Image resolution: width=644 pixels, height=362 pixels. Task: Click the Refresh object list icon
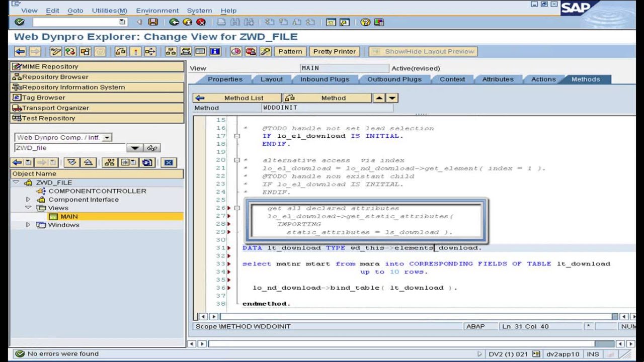click(x=147, y=162)
